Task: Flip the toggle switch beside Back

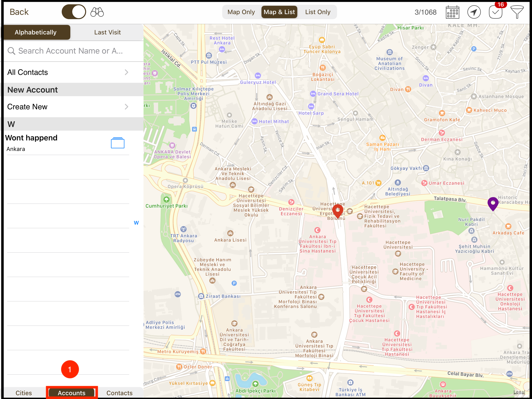Action: (74, 11)
